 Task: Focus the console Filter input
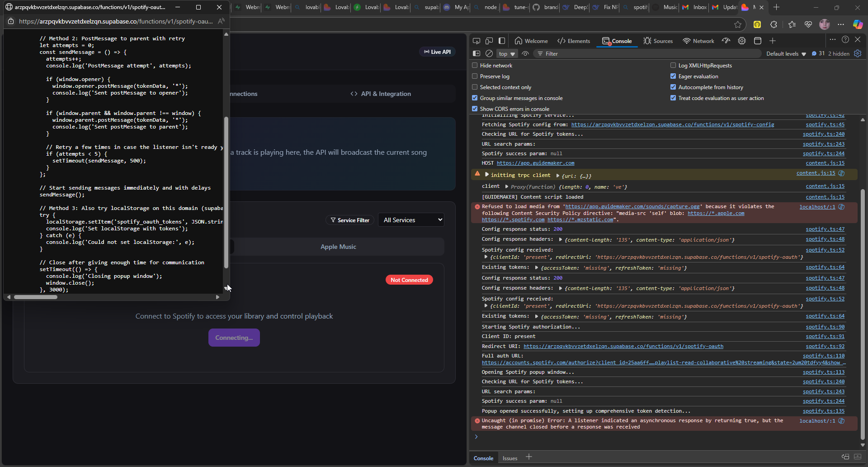(646, 53)
